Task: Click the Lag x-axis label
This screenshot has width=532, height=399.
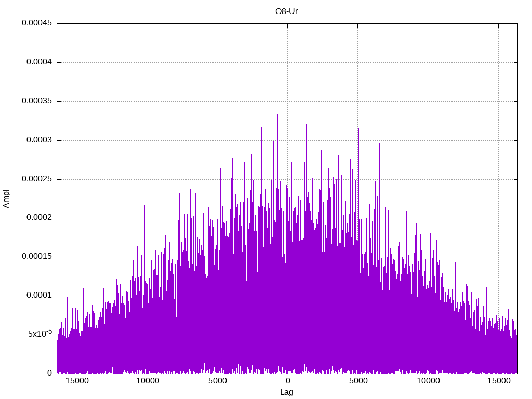Action: coord(286,392)
